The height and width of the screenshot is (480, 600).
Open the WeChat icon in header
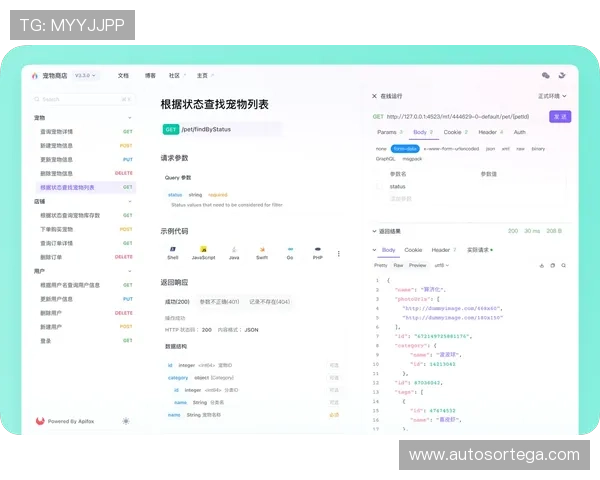pyautogui.click(x=546, y=75)
